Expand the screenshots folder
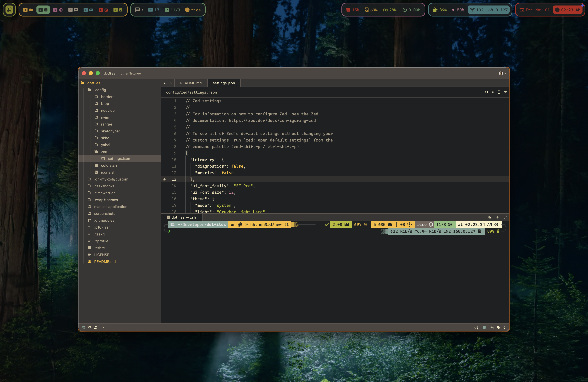This screenshot has width=588, height=382. (119, 214)
